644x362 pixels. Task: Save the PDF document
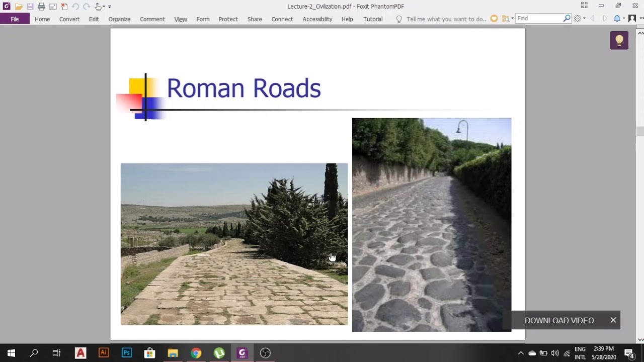tap(30, 7)
